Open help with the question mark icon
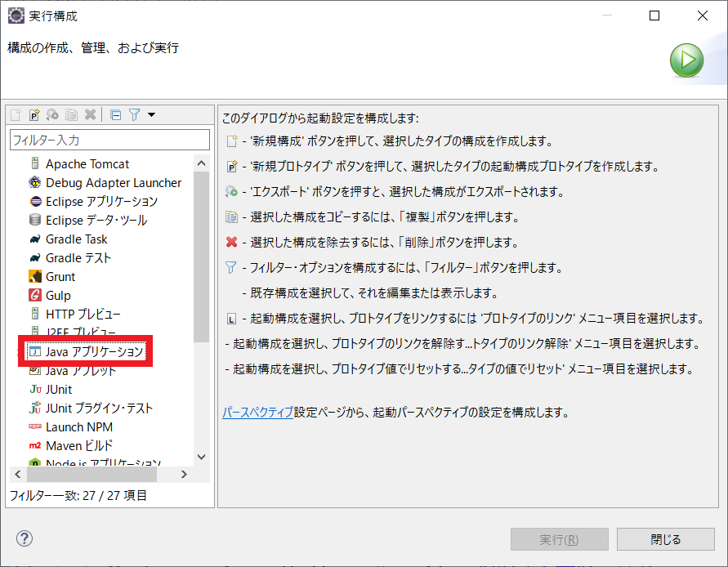Image resolution: width=728 pixels, height=567 pixels. [x=25, y=538]
